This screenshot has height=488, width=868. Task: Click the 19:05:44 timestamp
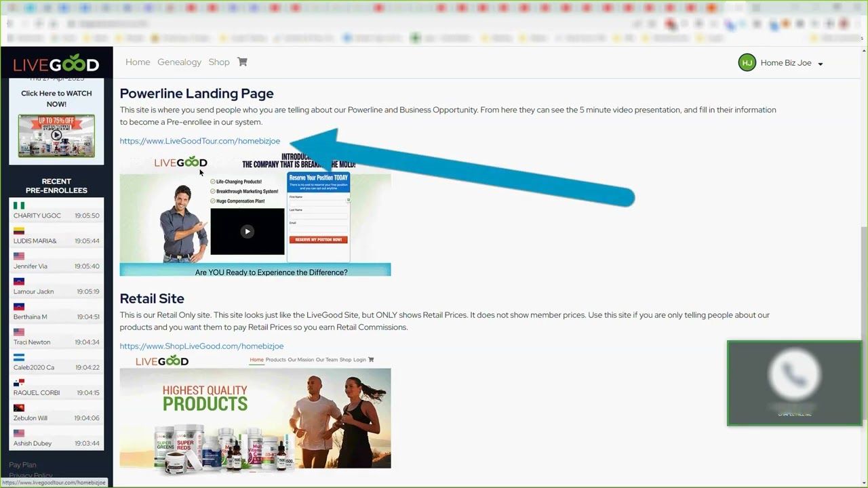click(87, 241)
